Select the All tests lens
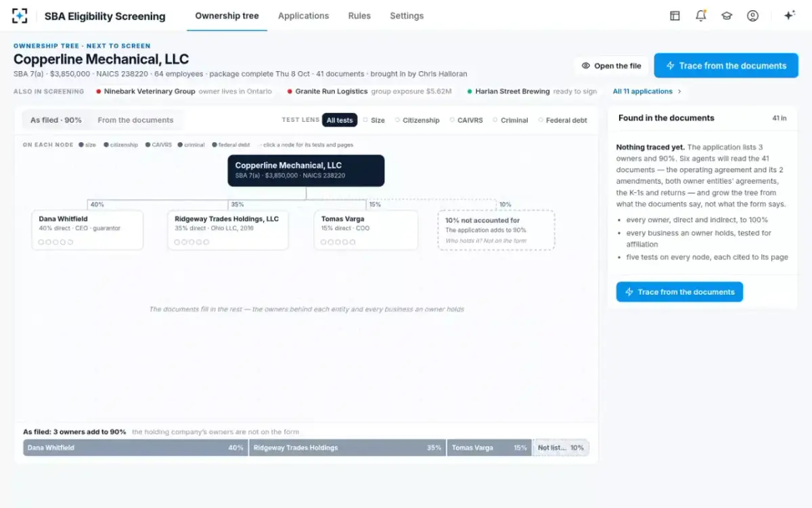Image resolution: width=812 pixels, height=508 pixels. 340,120
